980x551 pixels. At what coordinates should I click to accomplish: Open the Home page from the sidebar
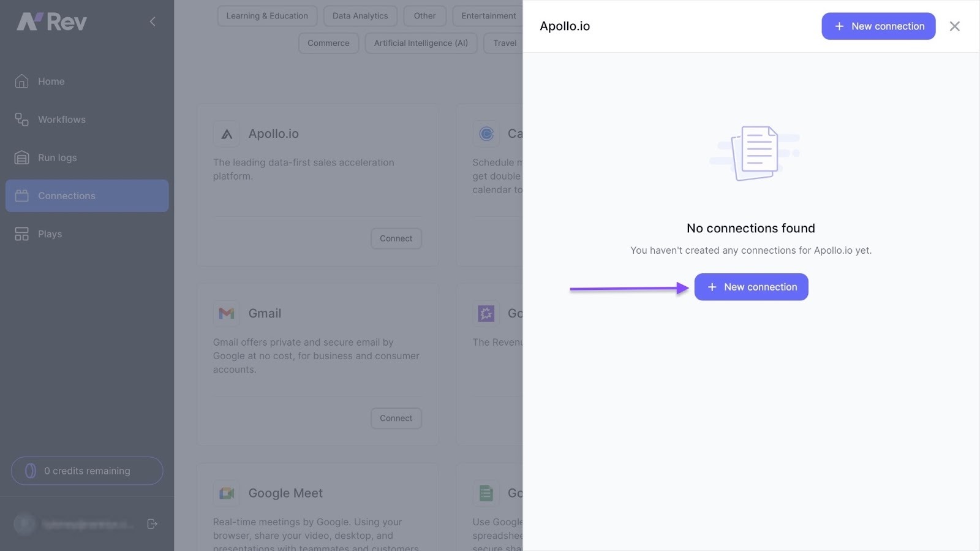click(x=87, y=82)
